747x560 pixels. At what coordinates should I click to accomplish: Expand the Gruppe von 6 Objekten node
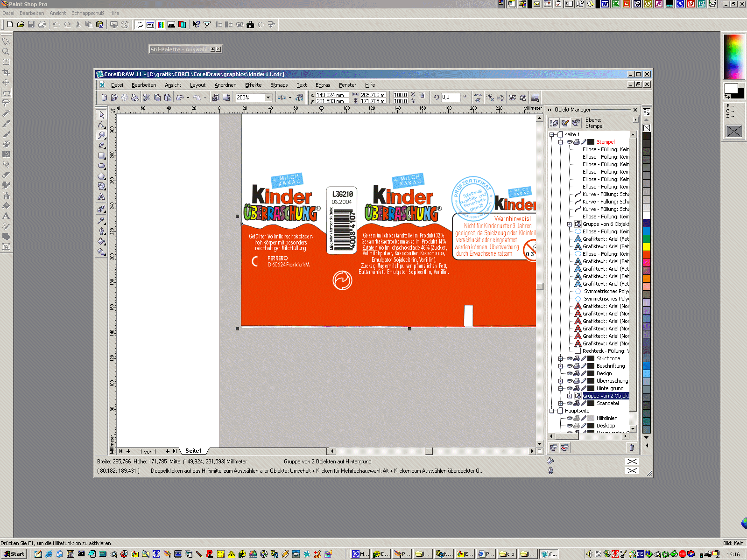pyautogui.click(x=570, y=224)
